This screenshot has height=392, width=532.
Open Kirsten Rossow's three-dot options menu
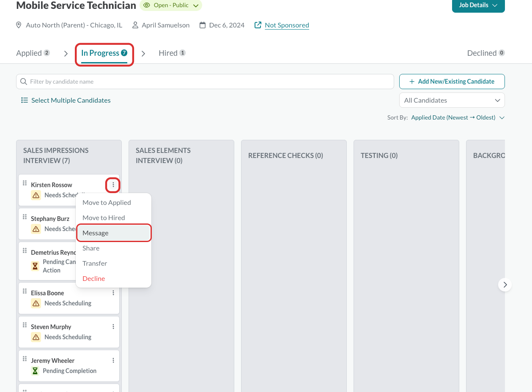click(x=113, y=185)
